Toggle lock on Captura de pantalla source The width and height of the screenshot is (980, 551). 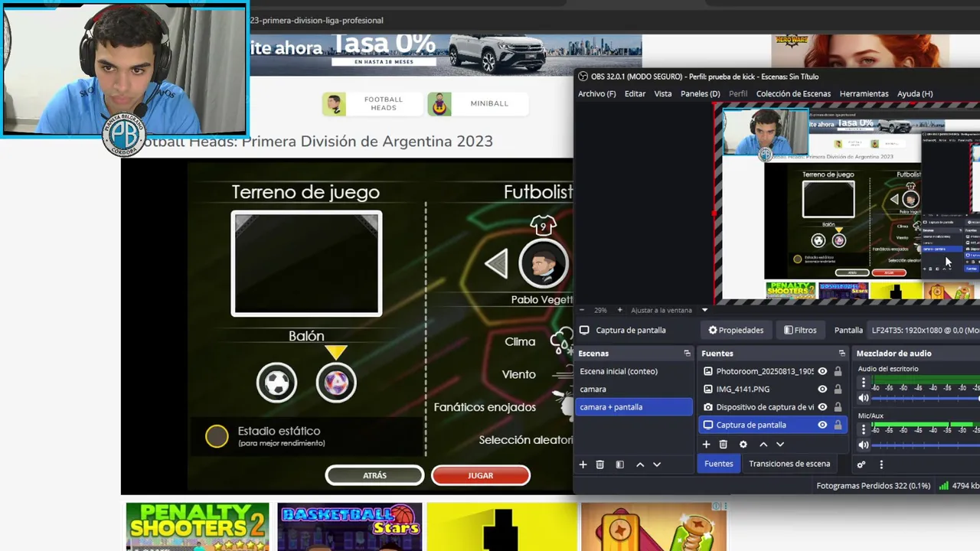[x=838, y=425]
